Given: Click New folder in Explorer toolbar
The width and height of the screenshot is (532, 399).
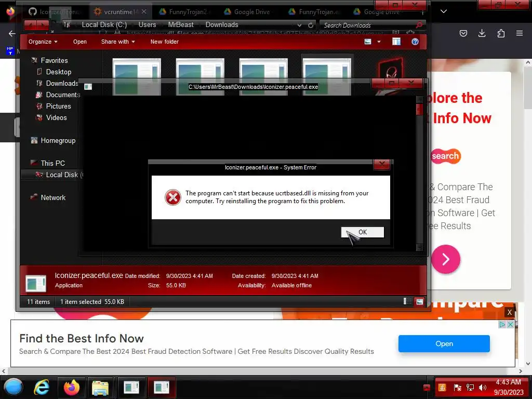Looking at the screenshot, I should (164, 42).
